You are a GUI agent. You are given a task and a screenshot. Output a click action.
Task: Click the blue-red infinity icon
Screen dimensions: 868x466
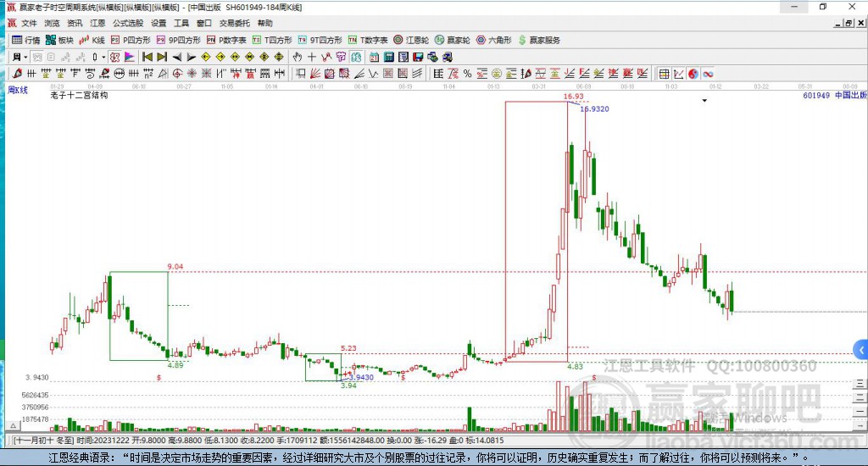[708, 74]
